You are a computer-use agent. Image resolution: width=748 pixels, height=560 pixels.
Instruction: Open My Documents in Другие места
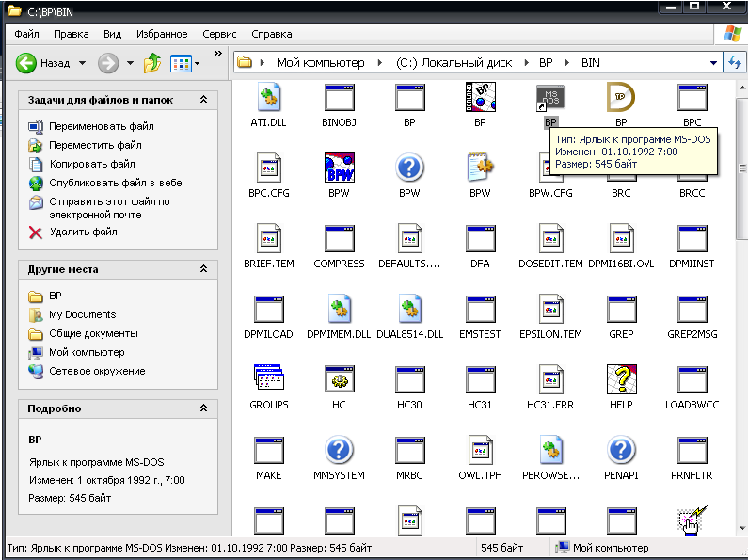tap(83, 314)
